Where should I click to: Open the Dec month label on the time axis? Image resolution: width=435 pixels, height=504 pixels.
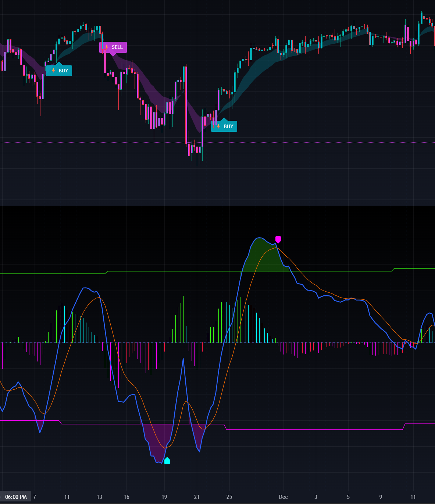[x=283, y=497]
